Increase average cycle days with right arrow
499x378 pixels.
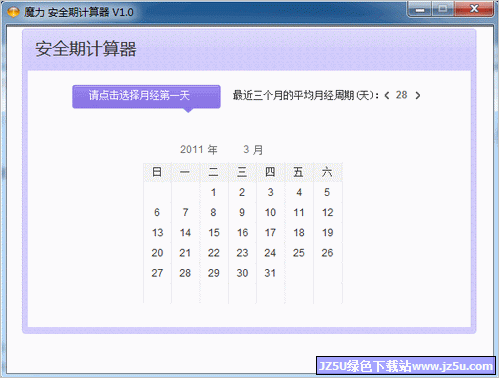418,96
